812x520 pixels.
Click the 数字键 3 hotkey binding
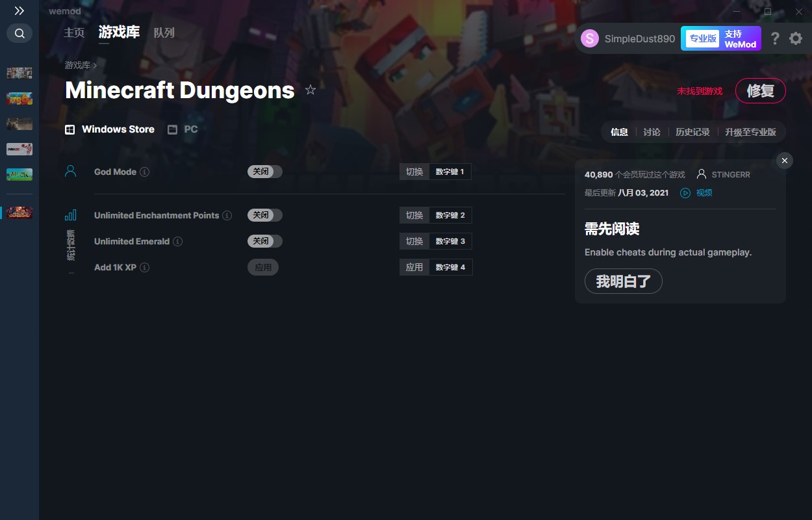[450, 241]
